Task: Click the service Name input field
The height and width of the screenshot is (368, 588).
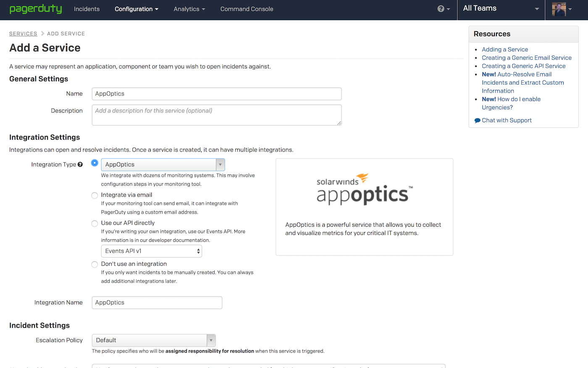Action: [216, 93]
